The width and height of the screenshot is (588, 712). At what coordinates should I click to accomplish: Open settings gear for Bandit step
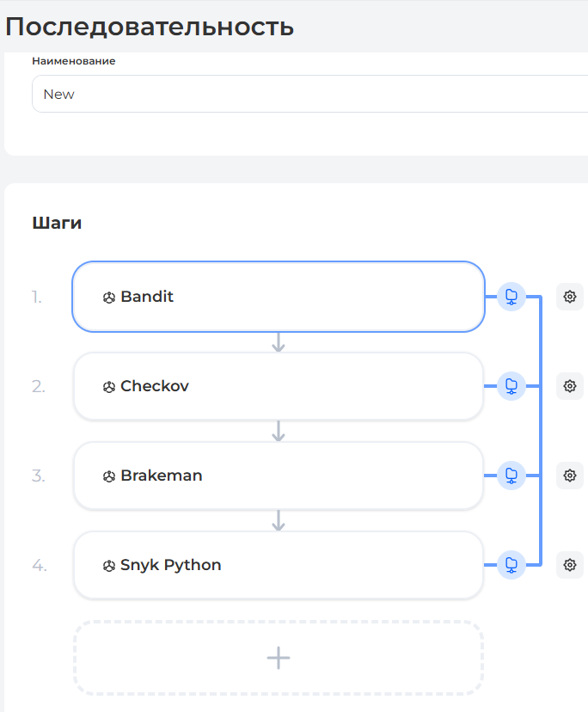(569, 297)
